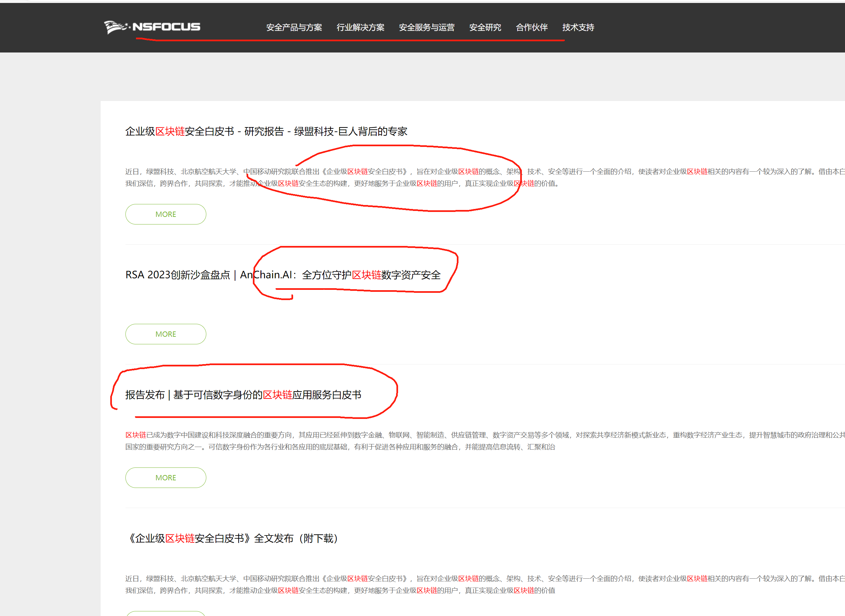This screenshot has width=845, height=616.
Task: Click MORE under the 研究报告 result
Action: point(166,214)
